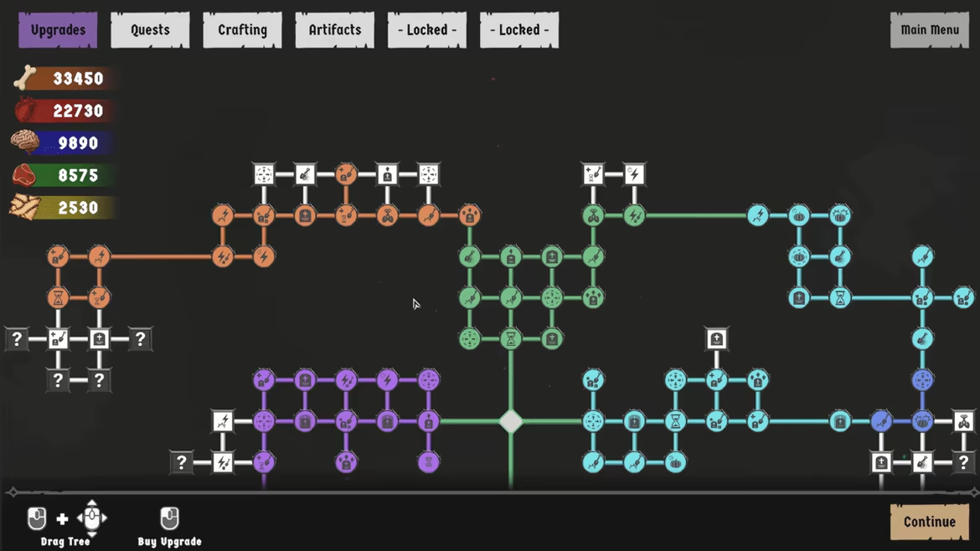Screen dimensions: 980x551
Task: Select the white diamond center node
Action: coord(511,421)
